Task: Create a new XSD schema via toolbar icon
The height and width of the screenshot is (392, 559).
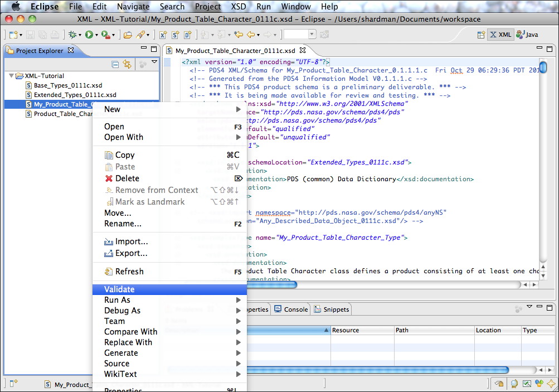Action: [175, 35]
